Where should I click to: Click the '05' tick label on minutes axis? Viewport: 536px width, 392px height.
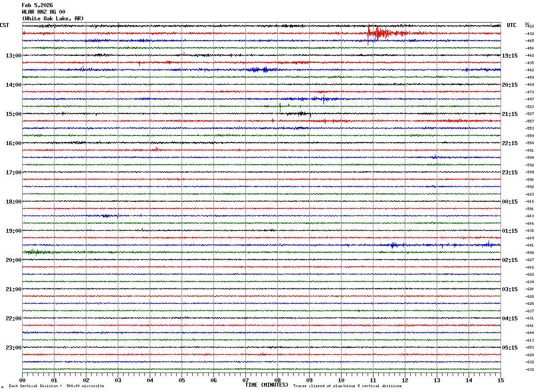(x=182, y=380)
